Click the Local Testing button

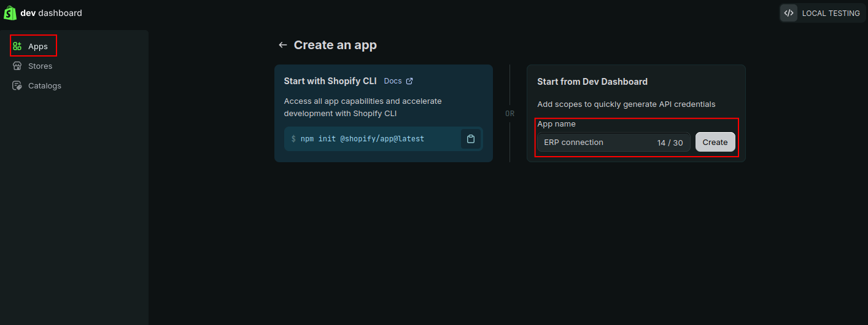coord(823,13)
